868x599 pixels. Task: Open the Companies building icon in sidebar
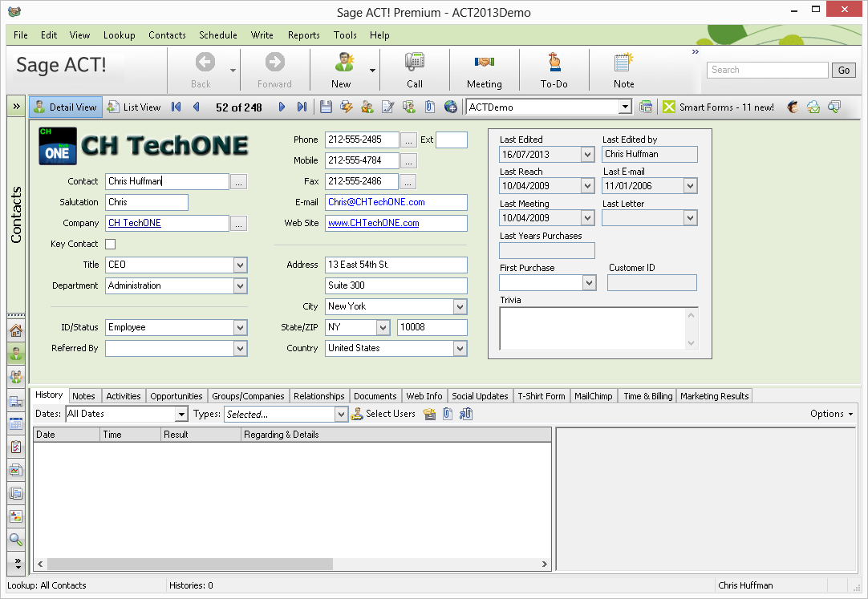tap(16, 401)
